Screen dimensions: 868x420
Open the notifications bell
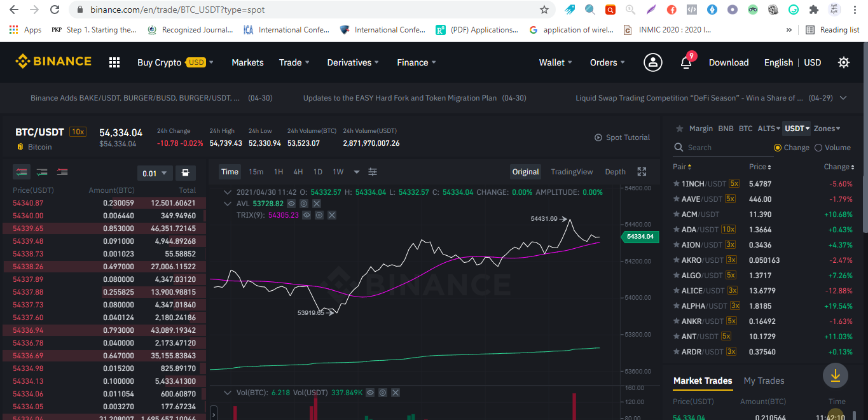coord(686,62)
